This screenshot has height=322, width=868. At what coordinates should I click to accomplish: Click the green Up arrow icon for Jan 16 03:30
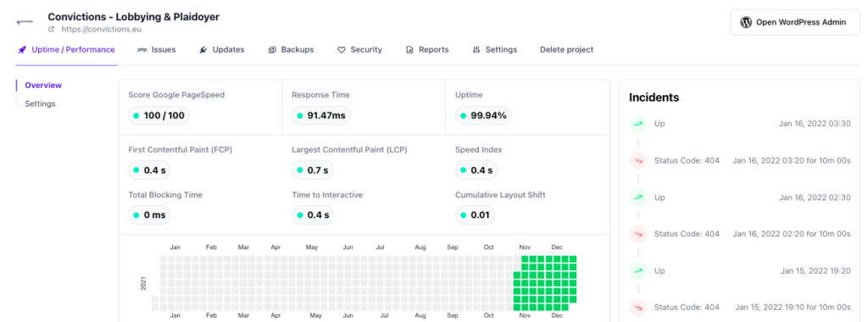638,124
